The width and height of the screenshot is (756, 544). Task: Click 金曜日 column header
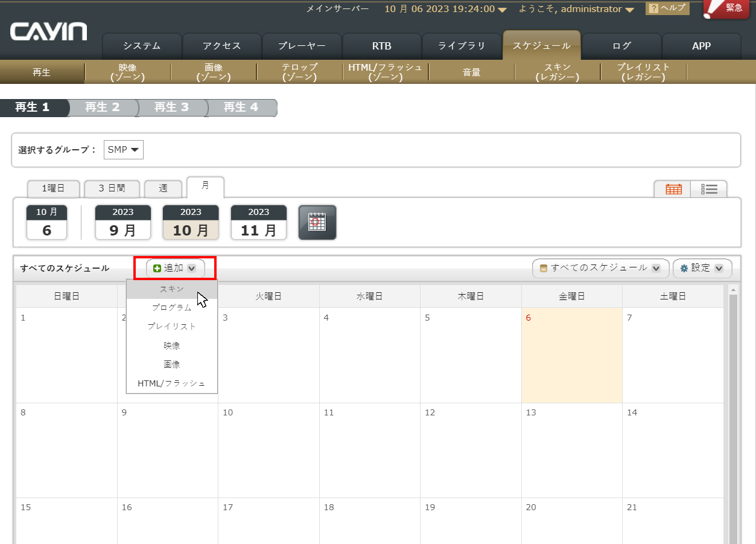pyautogui.click(x=572, y=296)
